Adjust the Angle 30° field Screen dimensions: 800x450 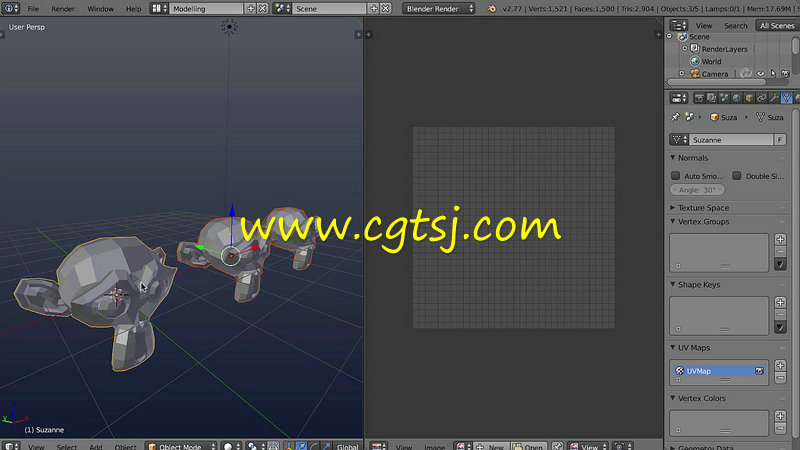(697, 190)
